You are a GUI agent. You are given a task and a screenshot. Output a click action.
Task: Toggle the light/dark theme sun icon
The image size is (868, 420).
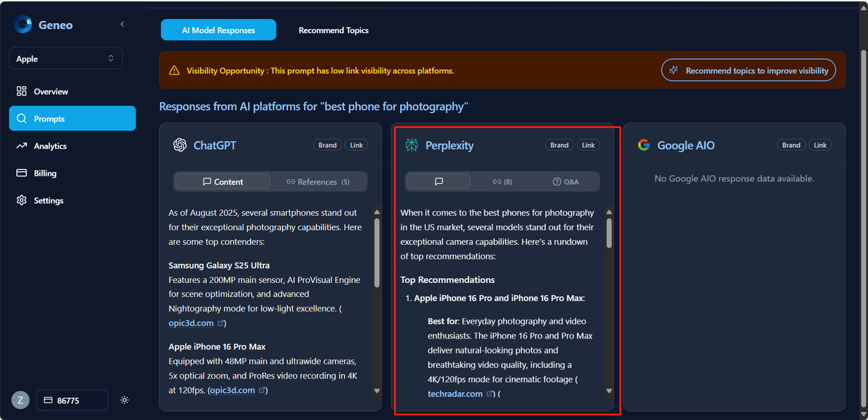[x=124, y=400]
